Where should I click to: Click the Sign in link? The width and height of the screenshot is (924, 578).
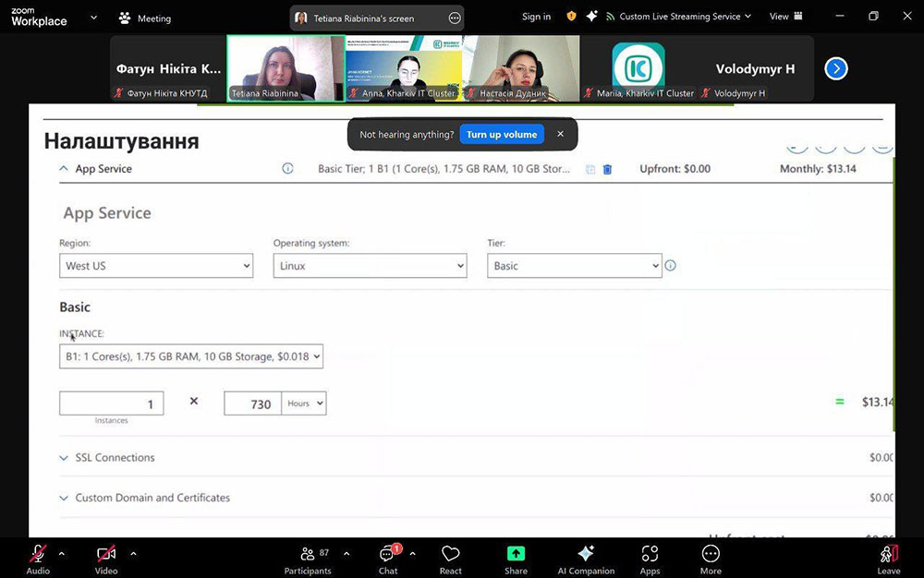(x=536, y=17)
